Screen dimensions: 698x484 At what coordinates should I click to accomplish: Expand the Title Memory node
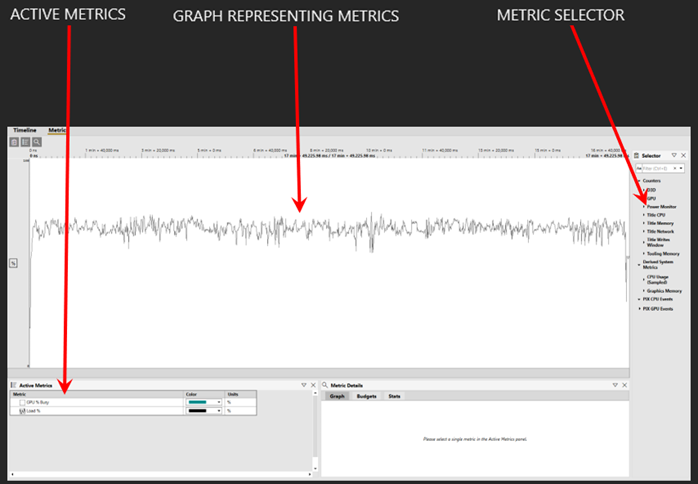[644, 223]
